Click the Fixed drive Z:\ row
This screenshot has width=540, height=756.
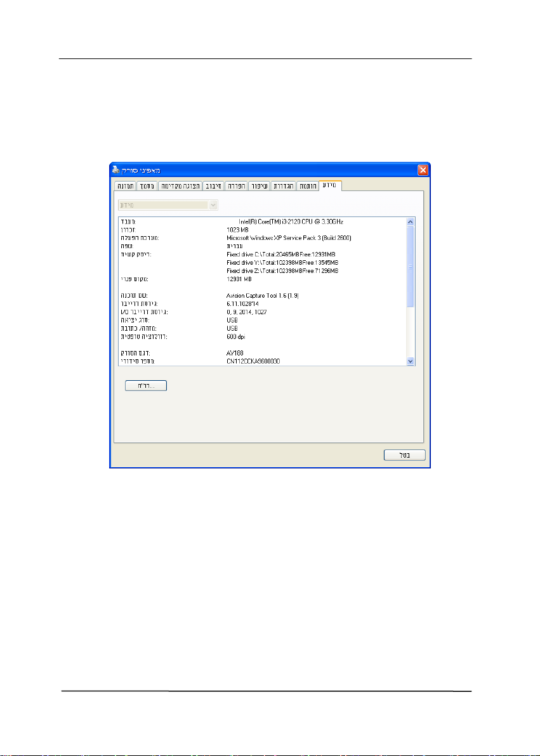(282, 271)
